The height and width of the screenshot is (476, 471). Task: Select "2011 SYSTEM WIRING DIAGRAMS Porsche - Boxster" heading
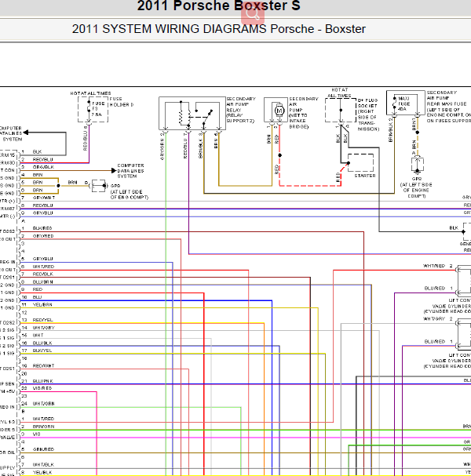click(x=218, y=29)
